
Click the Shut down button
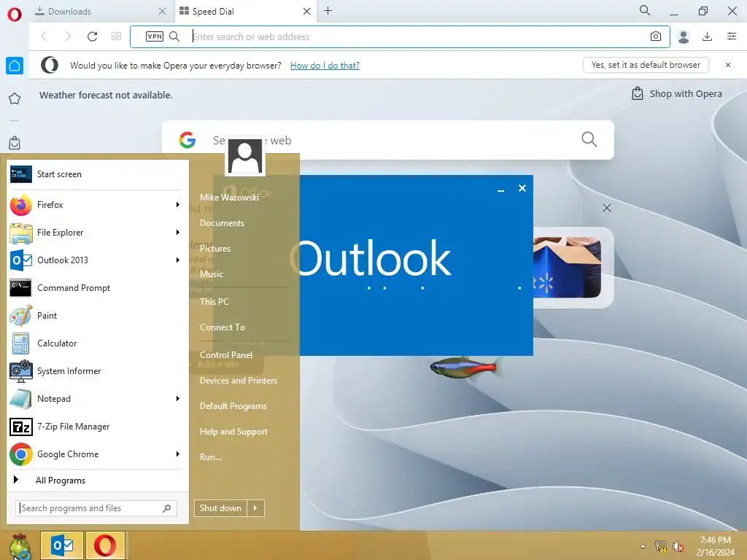(x=220, y=508)
